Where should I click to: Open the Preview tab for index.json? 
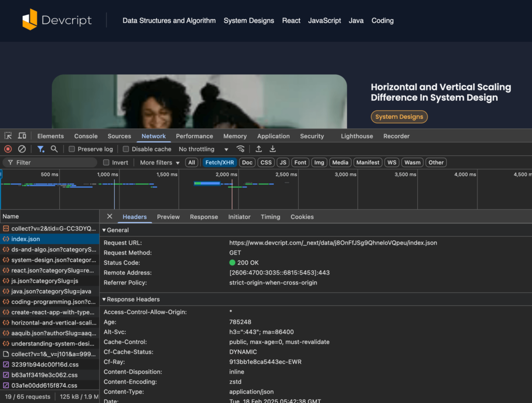(168, 217)
